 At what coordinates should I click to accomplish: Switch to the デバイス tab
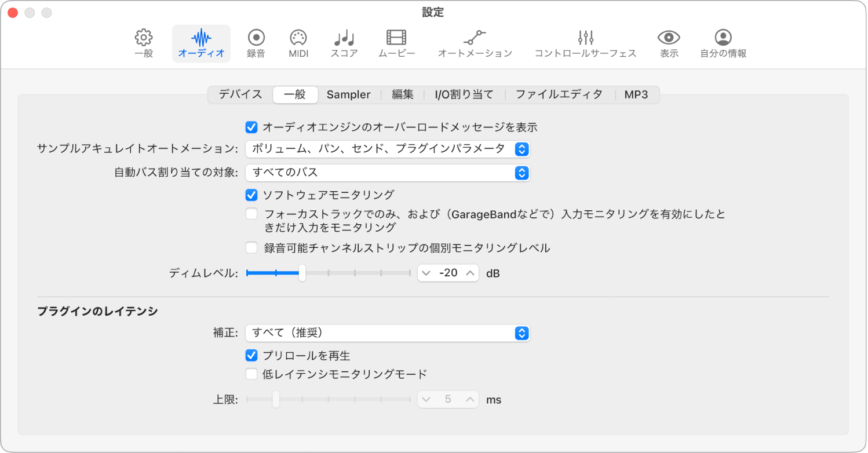[x=239, y=94]
